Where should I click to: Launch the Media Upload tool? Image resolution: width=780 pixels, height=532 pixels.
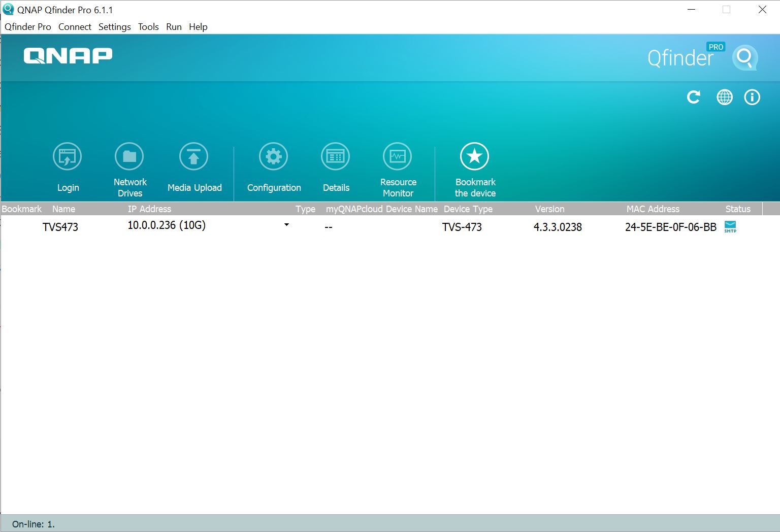[x=194, y=157]
